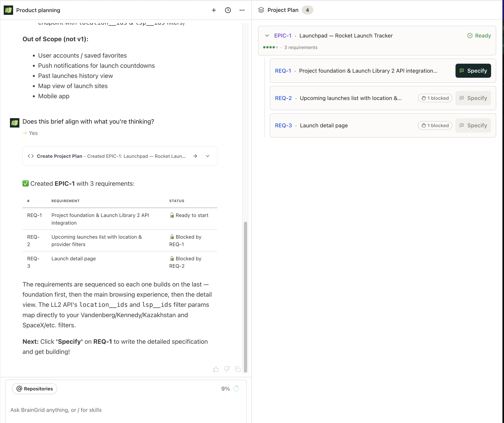Click the Ask BrainGrid input field
This screenshot has height=423, width=504.
click(96, 410)
